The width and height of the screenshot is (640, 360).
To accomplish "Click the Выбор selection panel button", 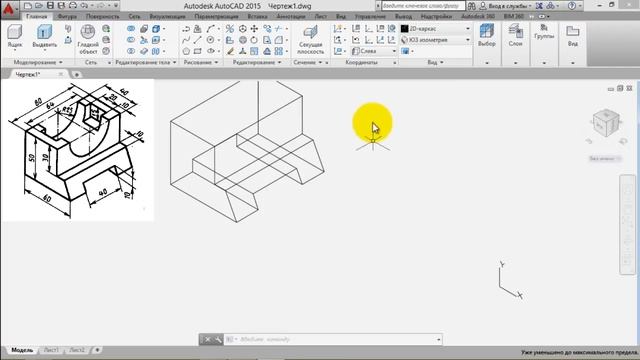I will [487, 35].
